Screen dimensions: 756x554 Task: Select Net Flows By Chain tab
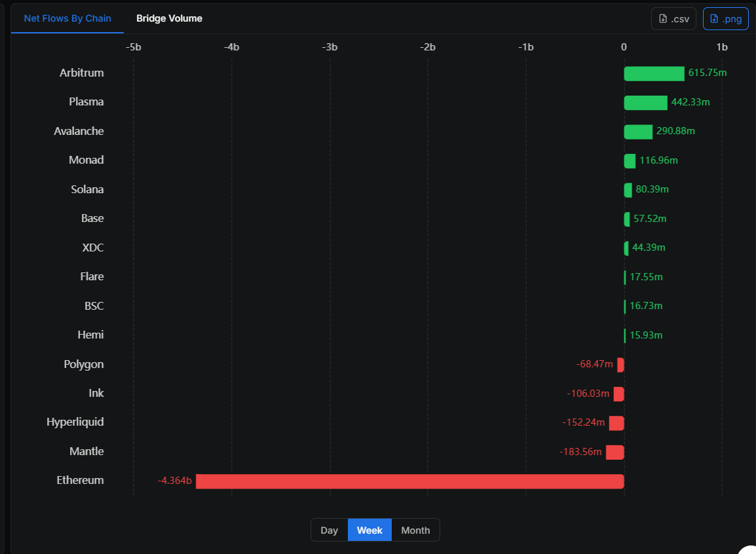point(67,18)
